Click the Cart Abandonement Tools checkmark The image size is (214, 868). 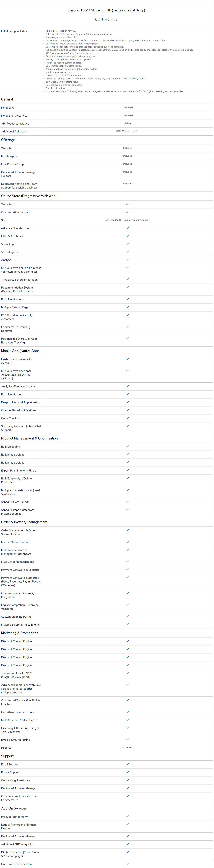(128, 712)
